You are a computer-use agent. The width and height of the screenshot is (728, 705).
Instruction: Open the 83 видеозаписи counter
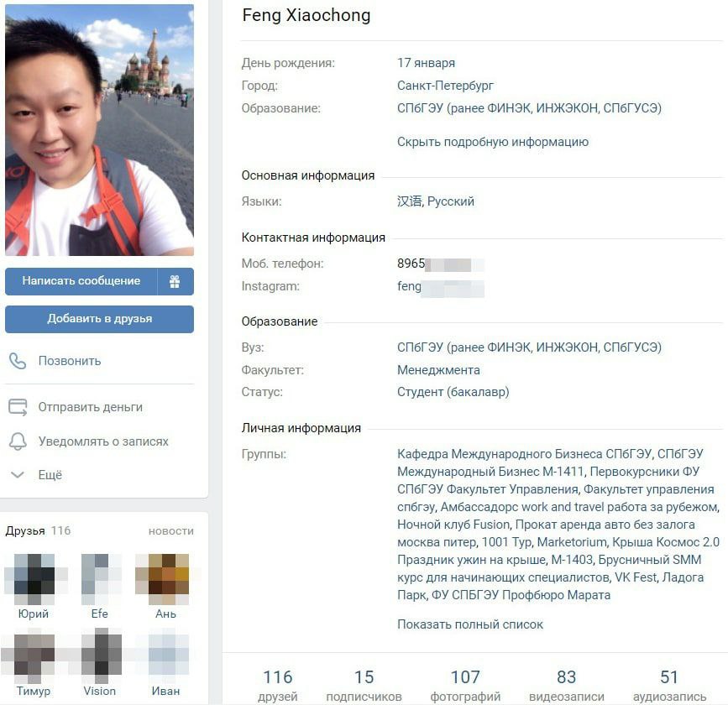click(x=567, y=686)
